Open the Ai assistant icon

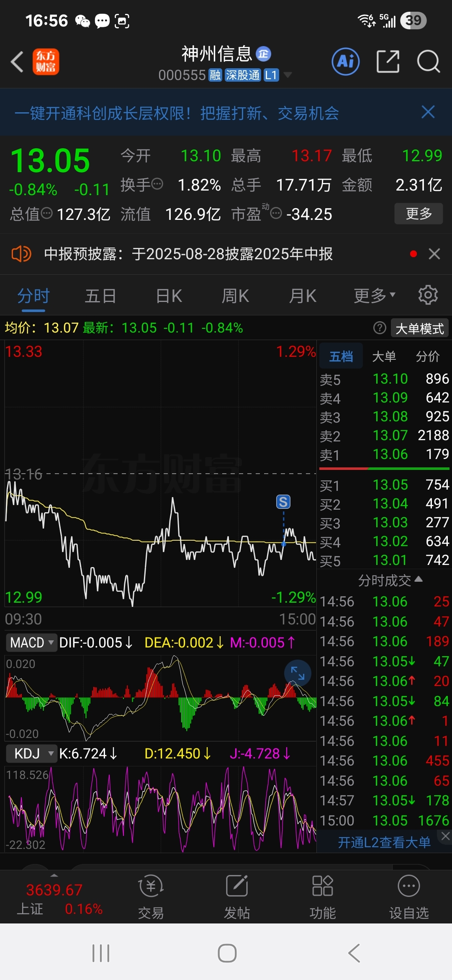pyautogui.click(x=346, y=62)
